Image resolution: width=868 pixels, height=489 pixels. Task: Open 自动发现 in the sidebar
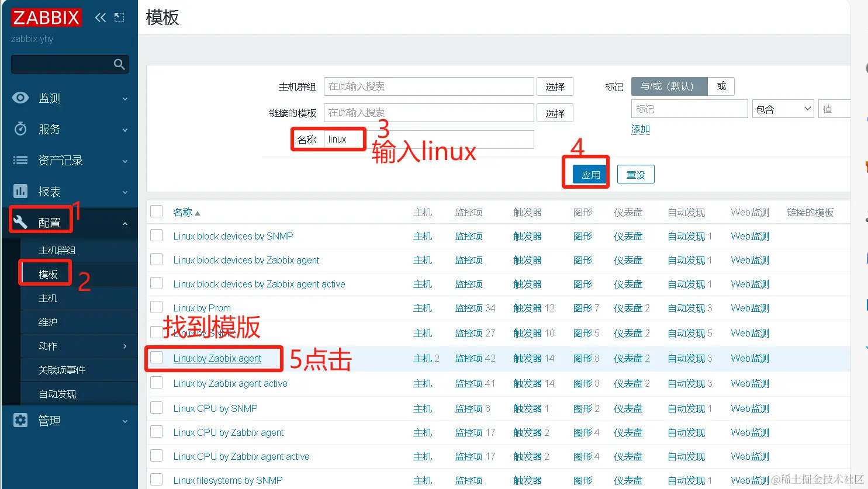(x=57, y=394)
